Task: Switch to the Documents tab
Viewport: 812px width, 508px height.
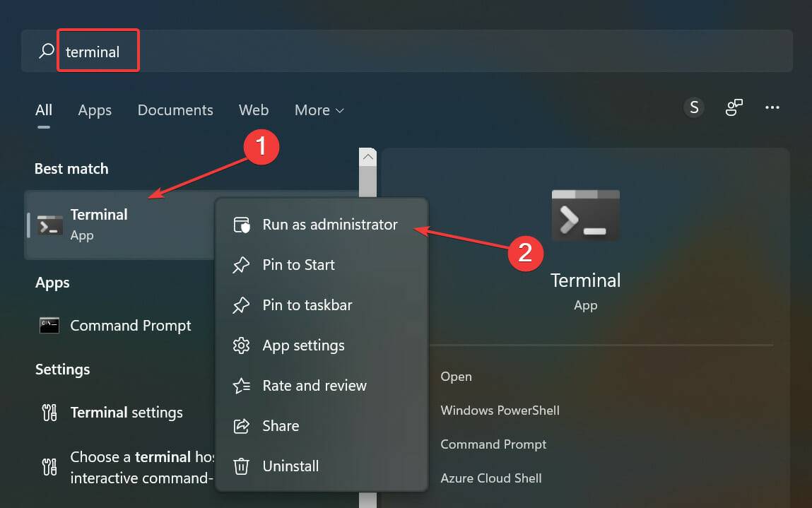Action: click(175, 110)
